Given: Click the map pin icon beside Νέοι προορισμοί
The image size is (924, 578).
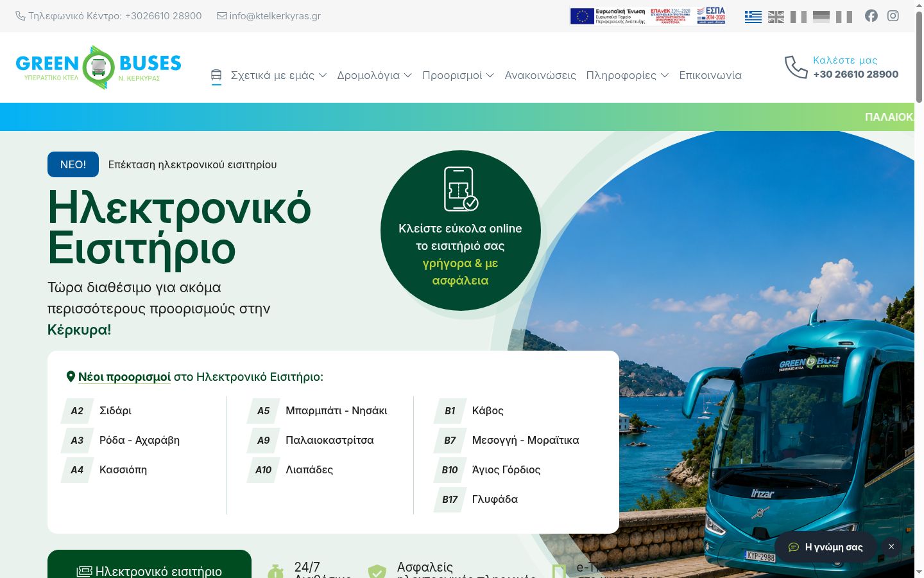Looking at the screenshot, I should [x=71, y=376].
